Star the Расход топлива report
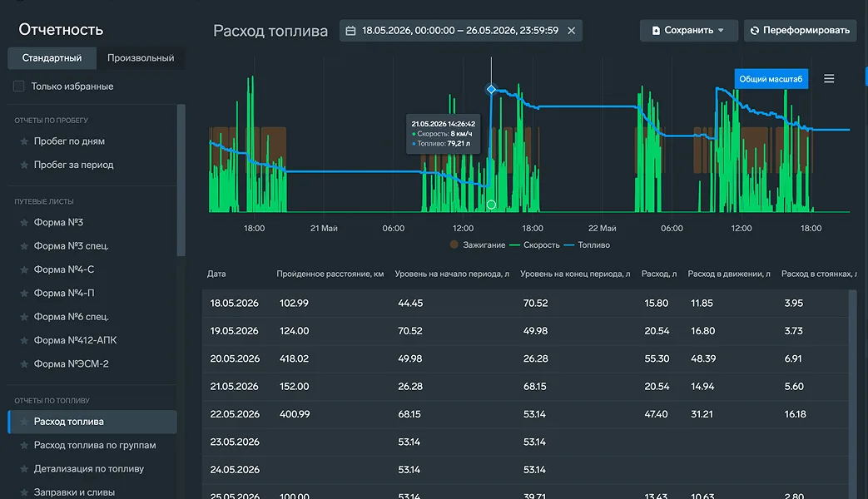Image resolution: width=868 pixels, height=499 pixels. tap(24, 422)
